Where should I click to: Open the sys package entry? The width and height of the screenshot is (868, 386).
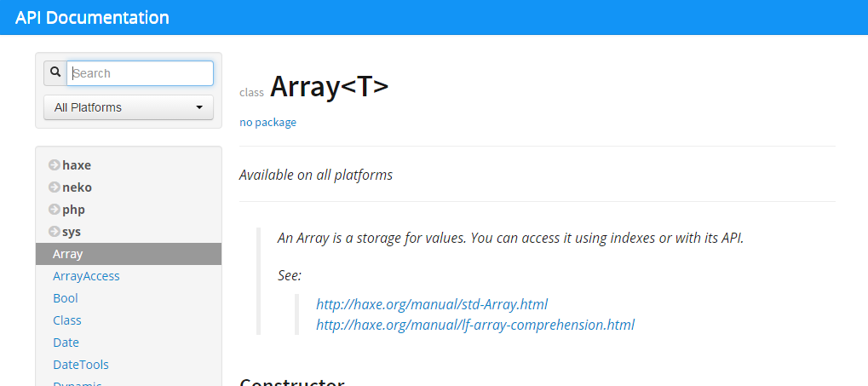coord(72,232)
